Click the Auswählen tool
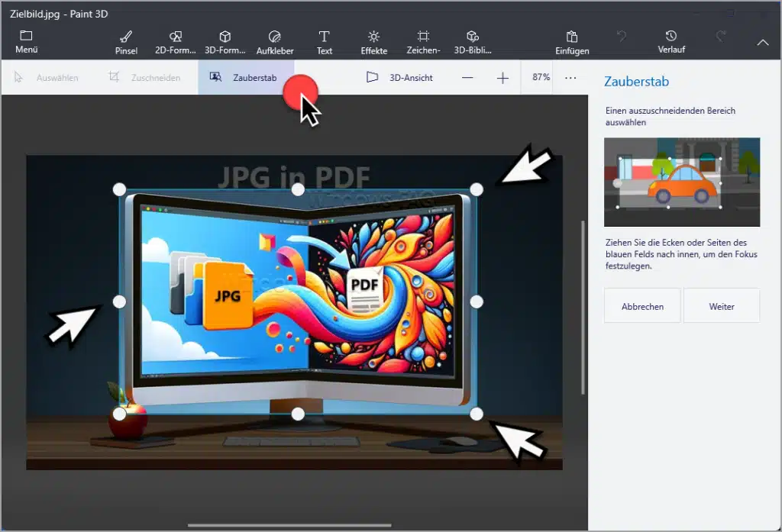The height and width of the screenshot is (532, 782). click(x=47, y=77)
